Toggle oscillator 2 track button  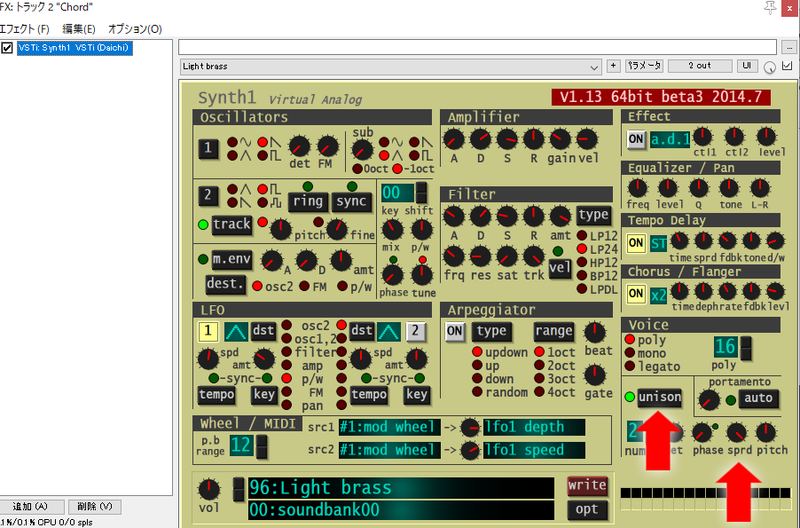point(232,224)
